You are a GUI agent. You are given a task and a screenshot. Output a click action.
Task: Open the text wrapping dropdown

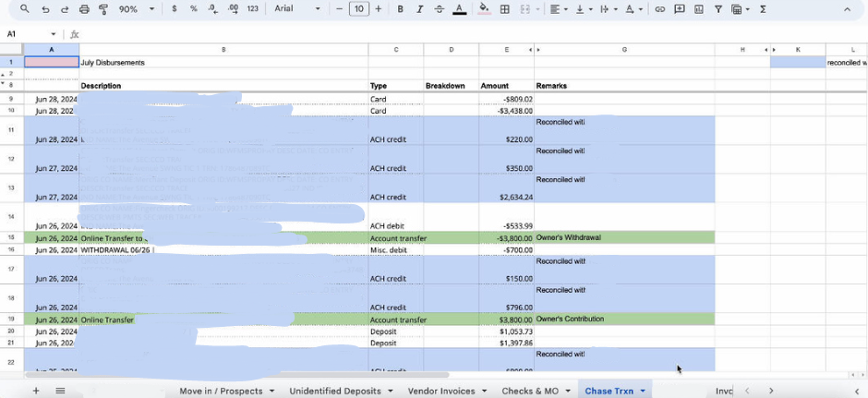pyautogui.click(x=608, y=9)
